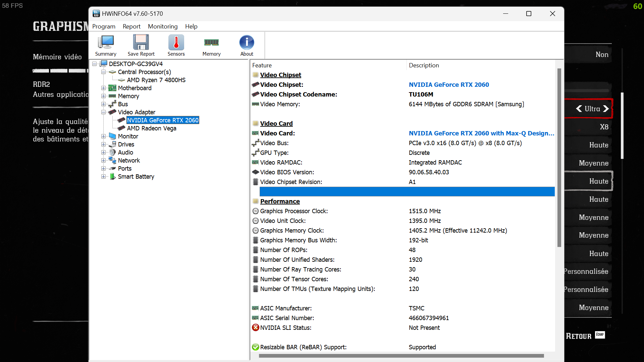Click the Ports tree icon
Viewport: 644px width, 362px height.
112,168
